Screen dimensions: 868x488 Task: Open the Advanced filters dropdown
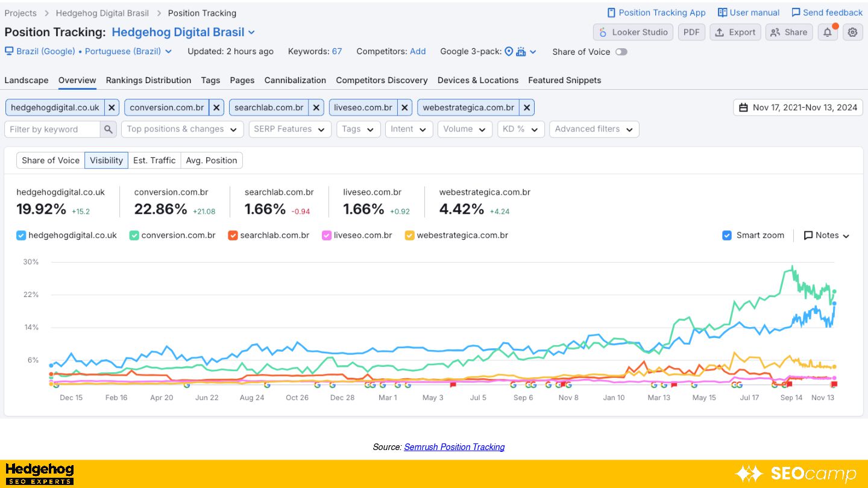pyautogui.click(x=594, y=129)
